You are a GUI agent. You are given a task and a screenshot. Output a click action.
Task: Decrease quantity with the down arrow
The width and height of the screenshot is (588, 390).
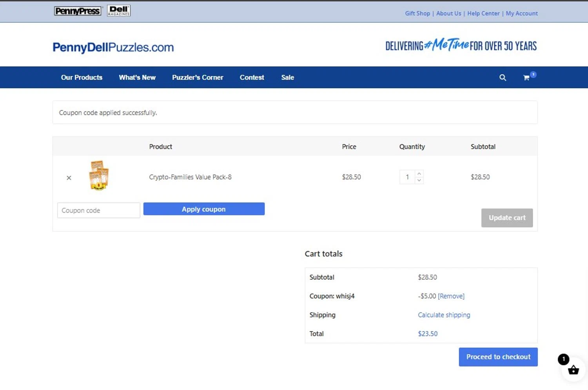tap(419, 180)
